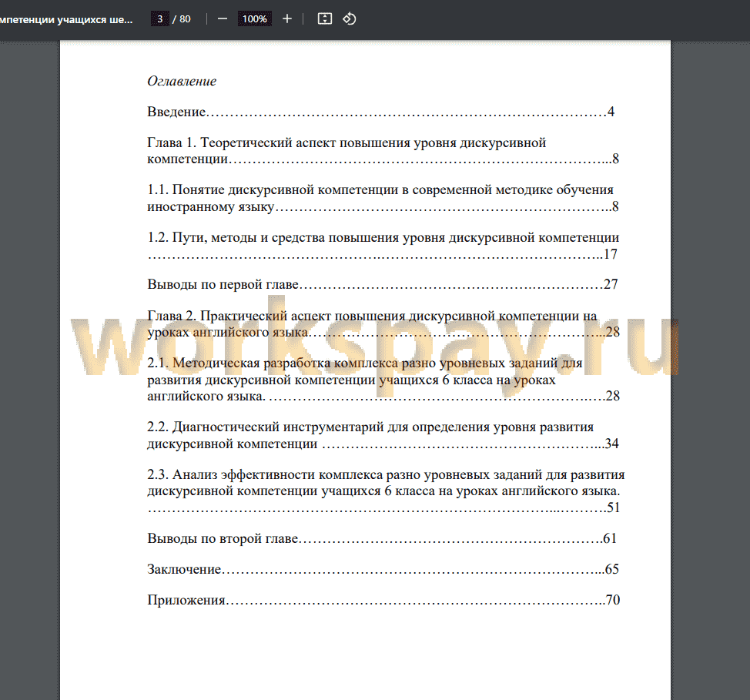Zoom out with the minus icon
The image size is (750, 700).
pyautogui.click(x=223, y=19)
